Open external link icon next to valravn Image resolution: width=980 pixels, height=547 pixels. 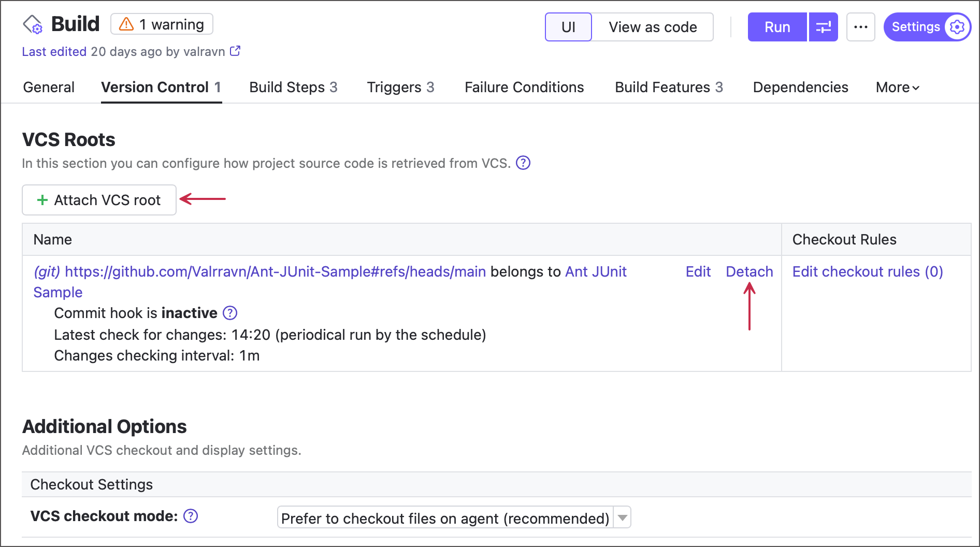[235, 51]
